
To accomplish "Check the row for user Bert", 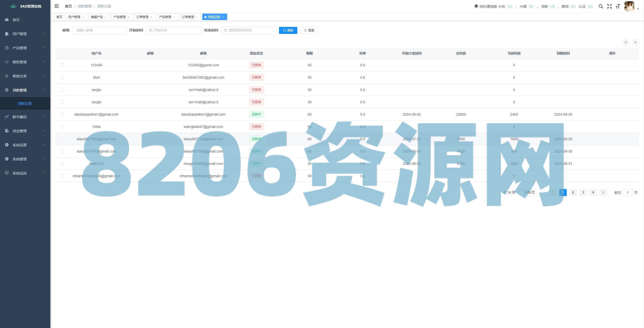I will pos(62,77).
